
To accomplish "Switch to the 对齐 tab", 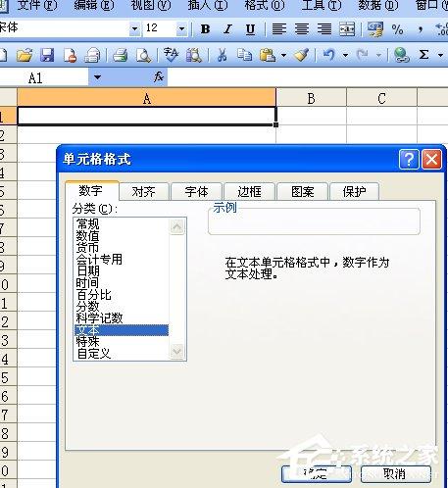I will point(144,191).
